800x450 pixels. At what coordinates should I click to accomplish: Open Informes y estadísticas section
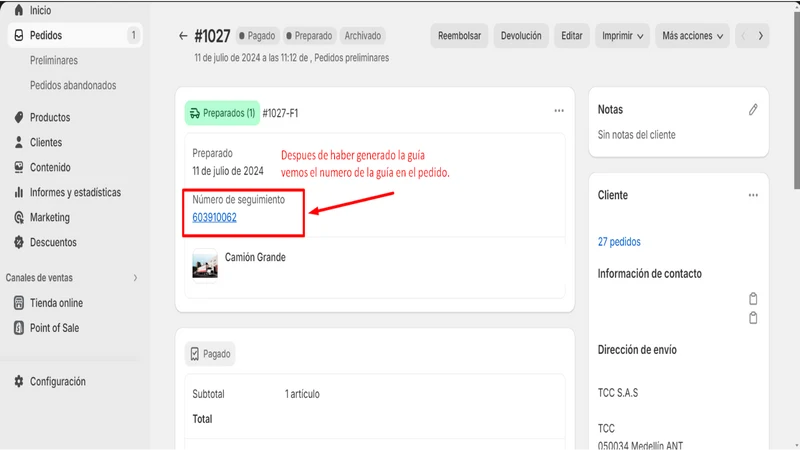tap(76, 192)
